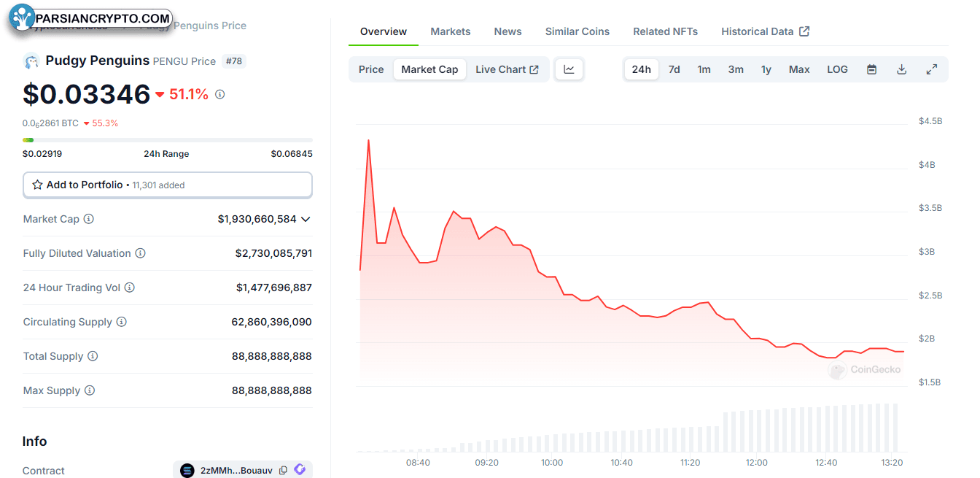Image resolution: width=980 pixels, height=478 pixels.
Task: Click the ParsianCrypto logo icon
Action: (x=22, y=18)
